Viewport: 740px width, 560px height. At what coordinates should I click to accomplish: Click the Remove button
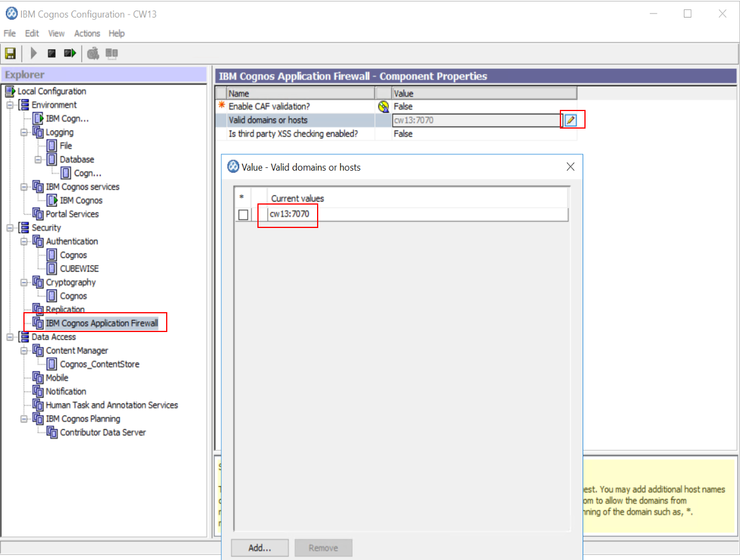(323, 548)
